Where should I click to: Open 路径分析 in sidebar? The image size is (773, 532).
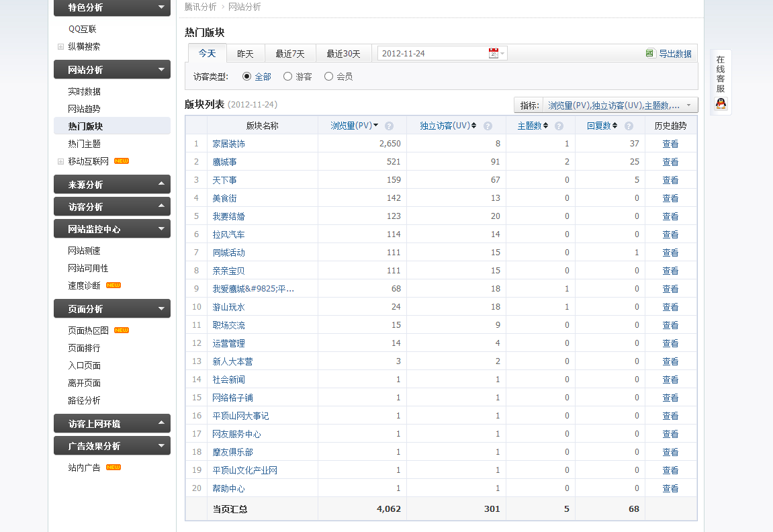(x=85, y=400)
